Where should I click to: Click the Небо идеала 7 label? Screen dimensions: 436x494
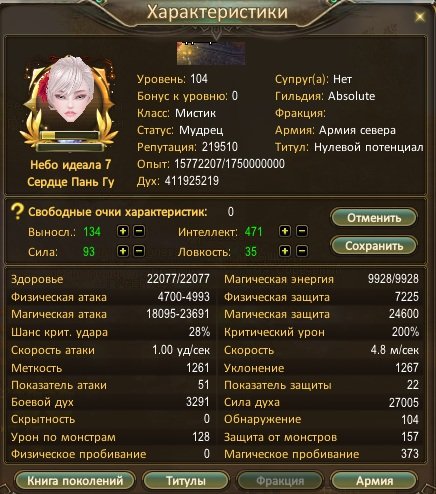point(71,164)
